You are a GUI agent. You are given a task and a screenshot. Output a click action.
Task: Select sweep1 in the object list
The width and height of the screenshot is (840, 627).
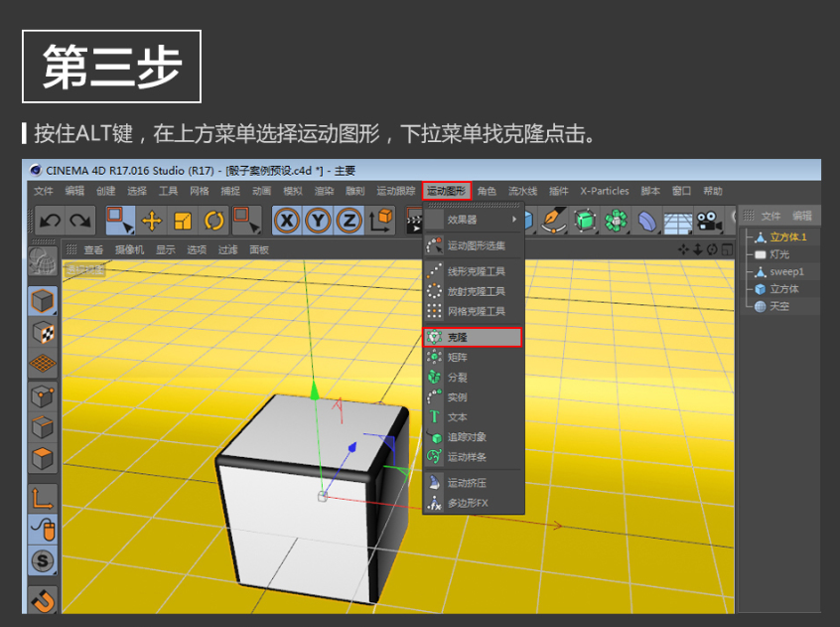[x=786, y=271]
